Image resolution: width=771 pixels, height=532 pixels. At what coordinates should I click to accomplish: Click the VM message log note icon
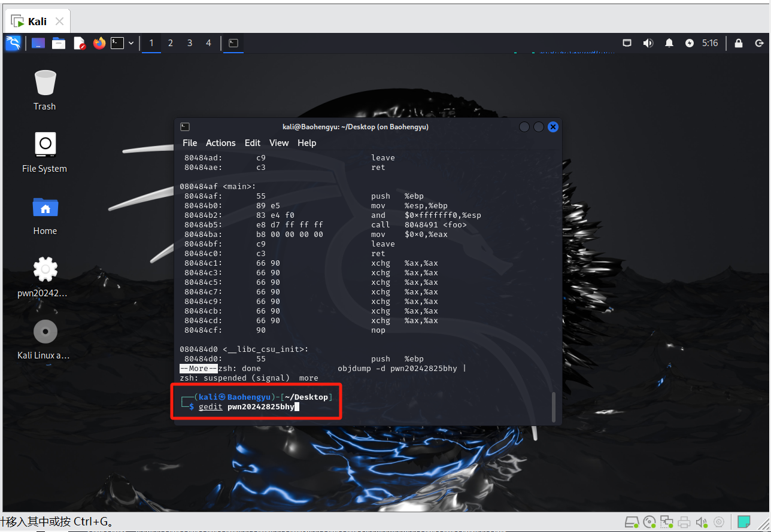pos(745,522)
